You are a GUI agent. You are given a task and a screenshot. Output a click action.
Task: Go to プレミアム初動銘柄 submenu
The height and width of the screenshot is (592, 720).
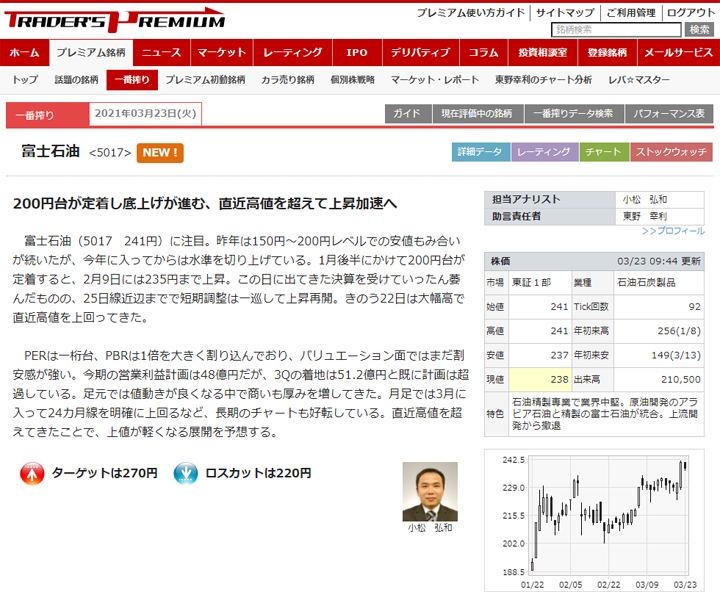205,80
